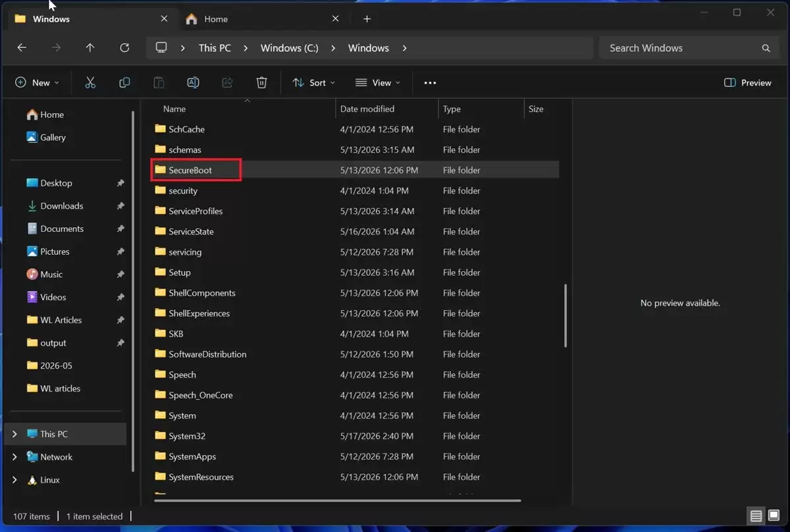
Task: Toggle the Preview pane button
Action: 747,83
